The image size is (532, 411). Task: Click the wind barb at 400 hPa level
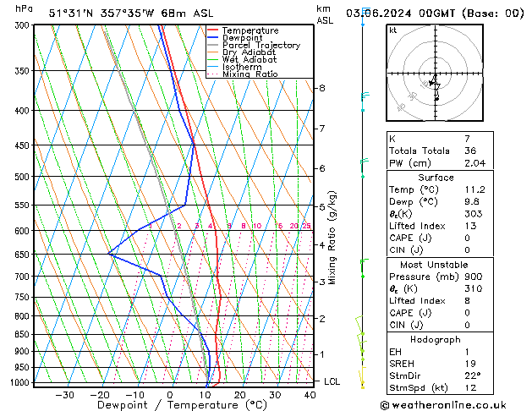click(365, 101)
